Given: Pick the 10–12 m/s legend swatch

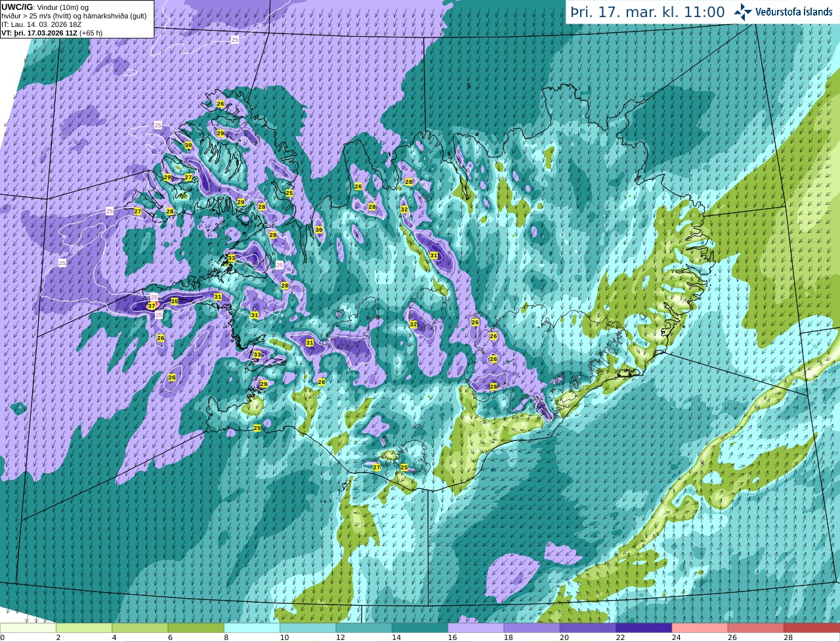Looking at the screenshot, I should (x=308, y=628).
